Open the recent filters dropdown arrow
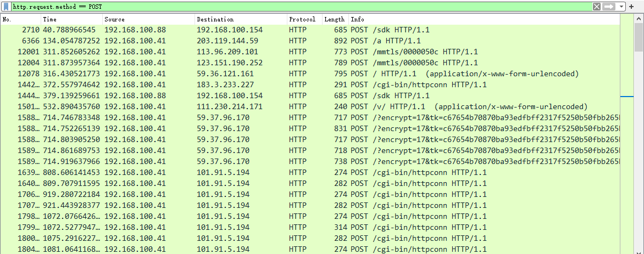 [x=621, y=7]
